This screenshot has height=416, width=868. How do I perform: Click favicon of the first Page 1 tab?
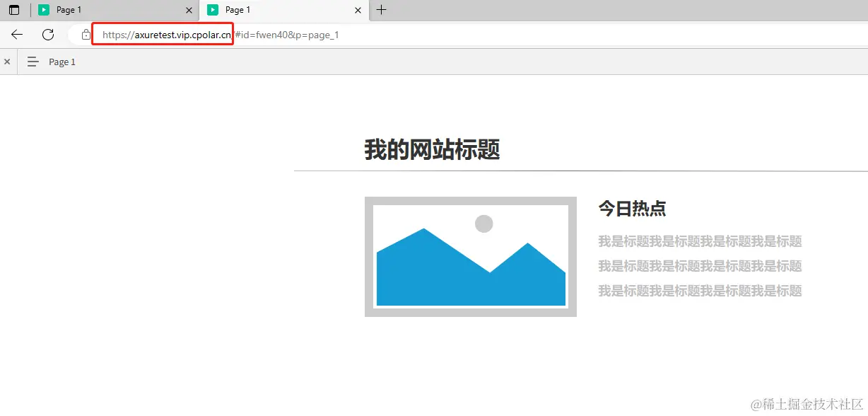44,10
